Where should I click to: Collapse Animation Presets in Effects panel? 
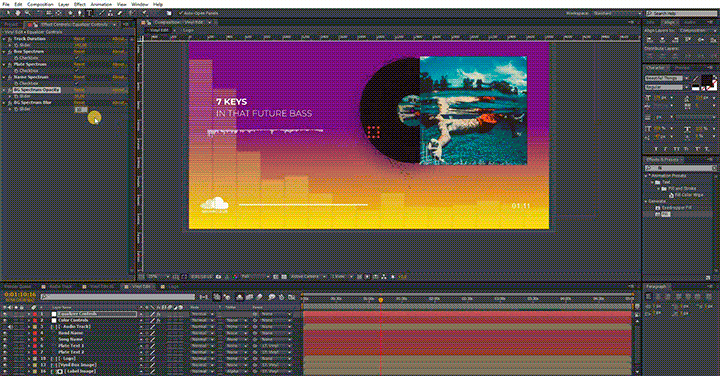coord(647,176)
